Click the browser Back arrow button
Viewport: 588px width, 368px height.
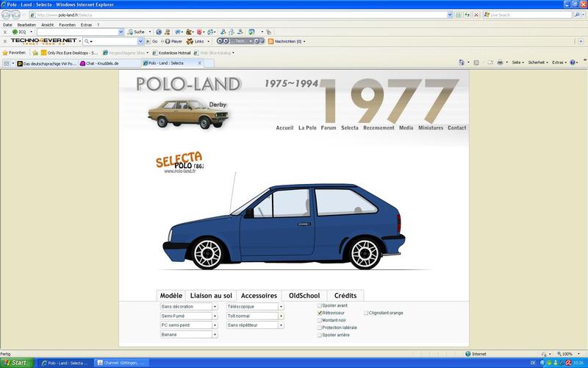(x=6, y=15)
